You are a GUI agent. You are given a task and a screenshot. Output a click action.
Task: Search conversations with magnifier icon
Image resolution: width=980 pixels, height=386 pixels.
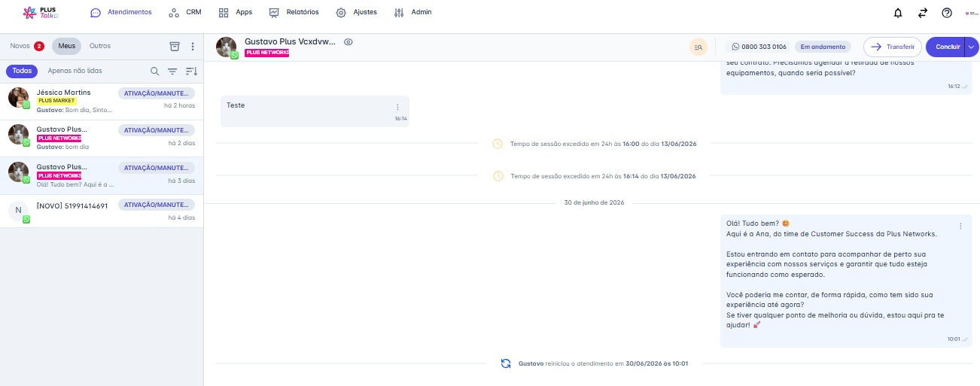(x=154, y=71)
